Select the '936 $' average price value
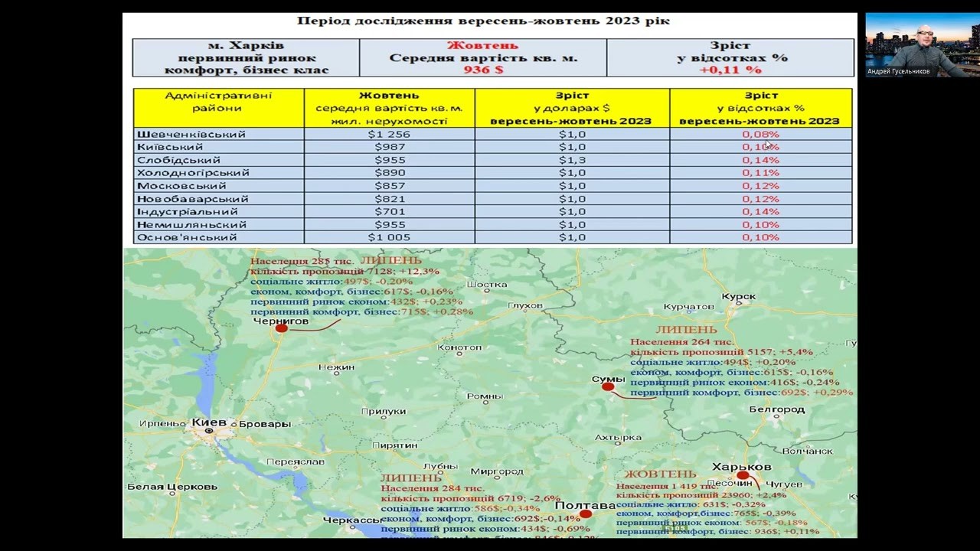This screenshot has height=551, width=980. [x=482, y=70]
